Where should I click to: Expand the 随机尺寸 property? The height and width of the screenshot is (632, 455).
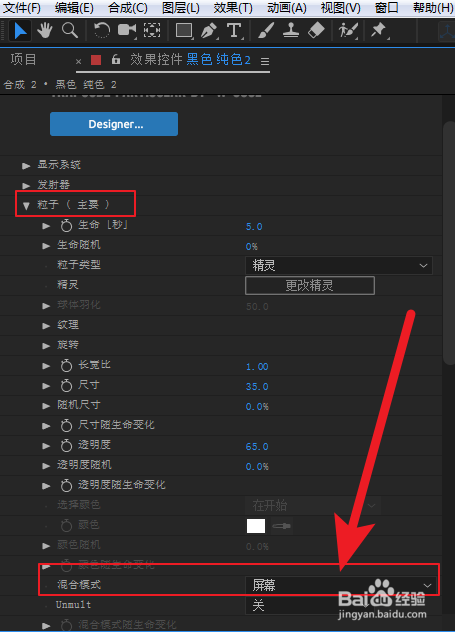coord(46,405)
